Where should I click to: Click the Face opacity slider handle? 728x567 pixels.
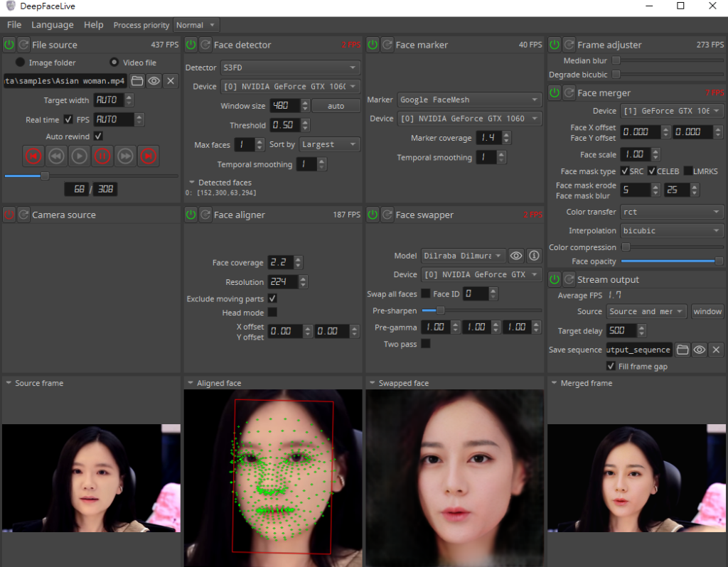pyautogui.click(x=719, y=261)
